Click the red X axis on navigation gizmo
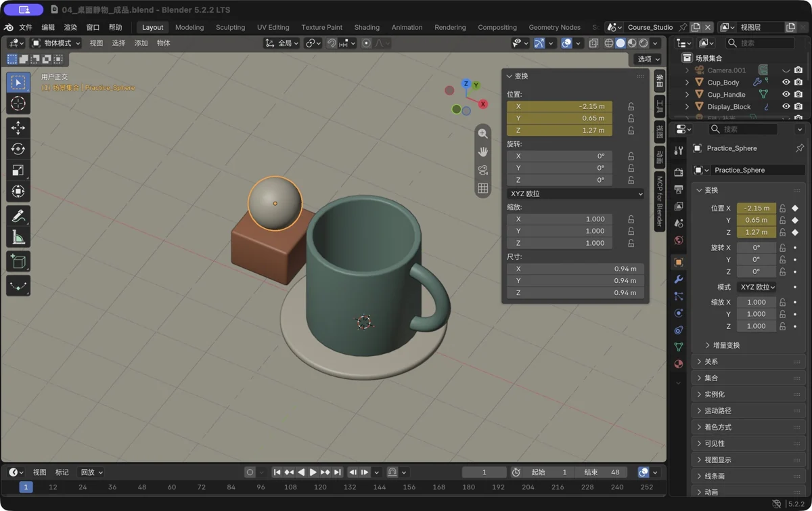This screenshot has height=511, width=812. click(x=482, y=104)
